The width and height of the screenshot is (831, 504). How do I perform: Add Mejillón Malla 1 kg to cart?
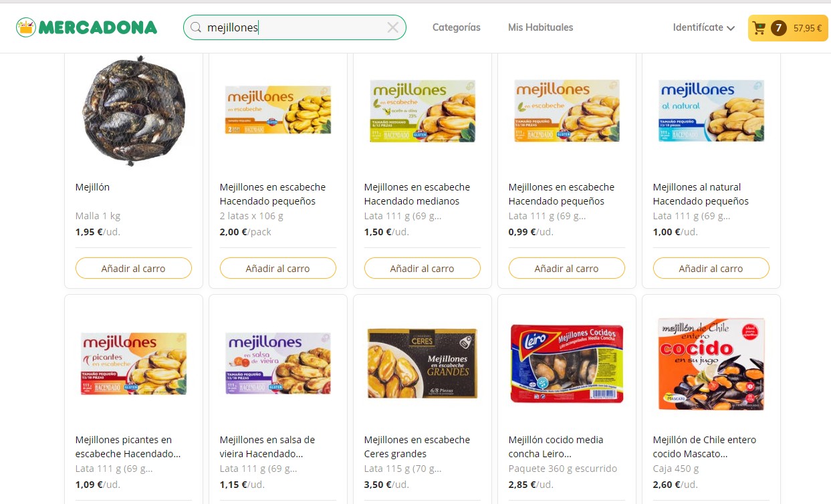click(x=133, y=268)
